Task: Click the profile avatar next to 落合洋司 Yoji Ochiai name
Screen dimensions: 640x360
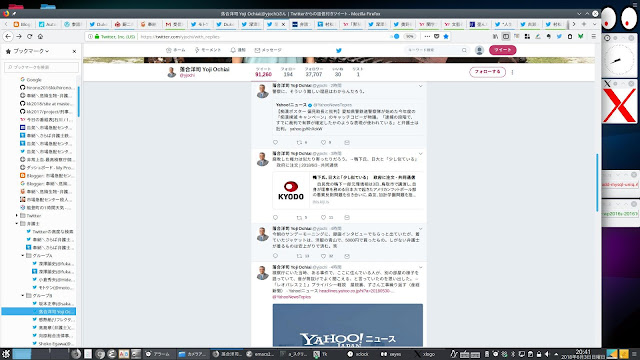Action: 171,72
